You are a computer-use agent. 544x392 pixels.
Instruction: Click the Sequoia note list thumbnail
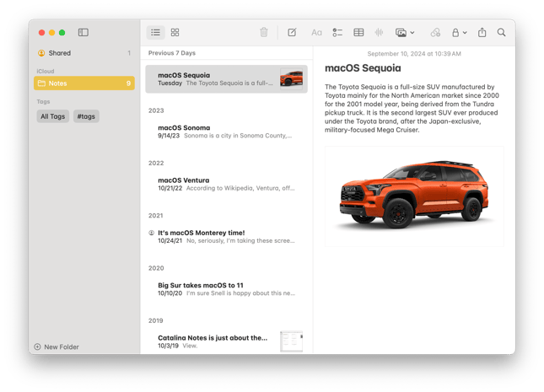coord(292,78)
